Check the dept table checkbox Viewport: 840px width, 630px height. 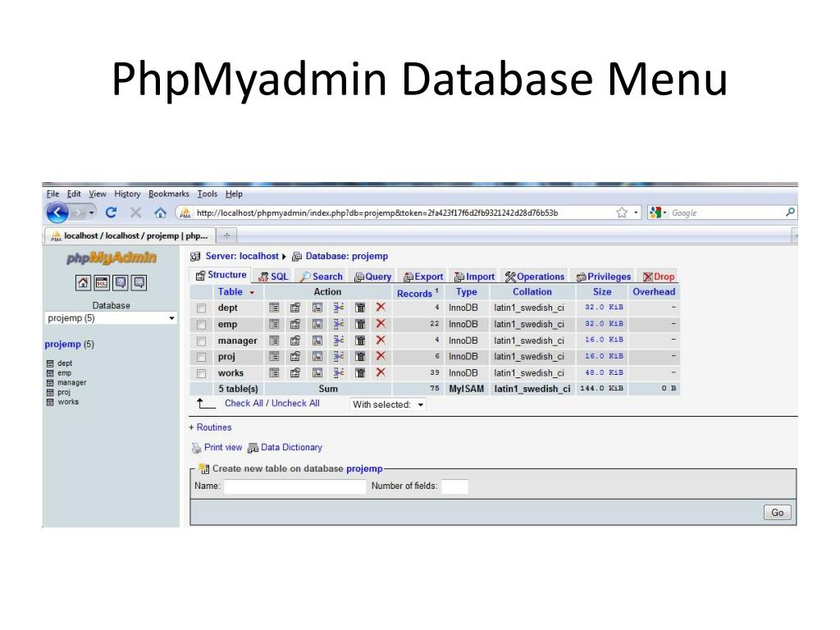(202, 308)
